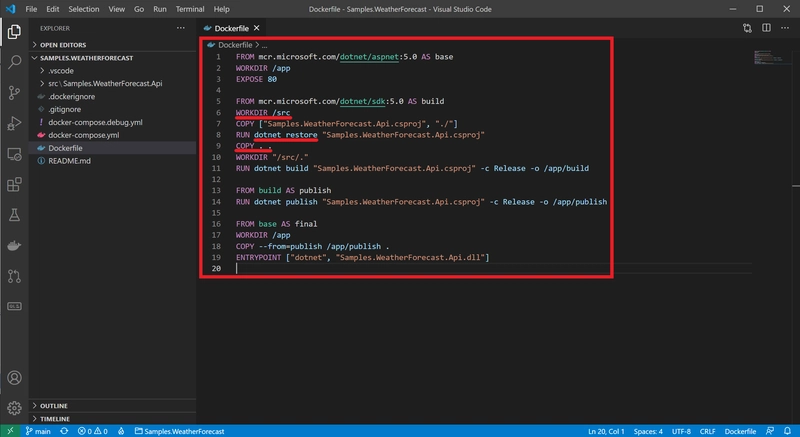
Task: Open README.md in the file tree
Action: 112,161
